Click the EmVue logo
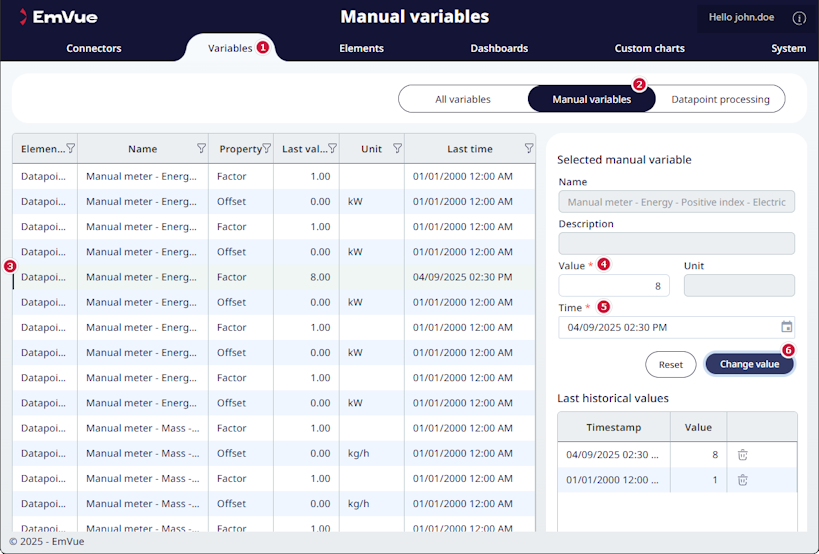 (58, 17)
